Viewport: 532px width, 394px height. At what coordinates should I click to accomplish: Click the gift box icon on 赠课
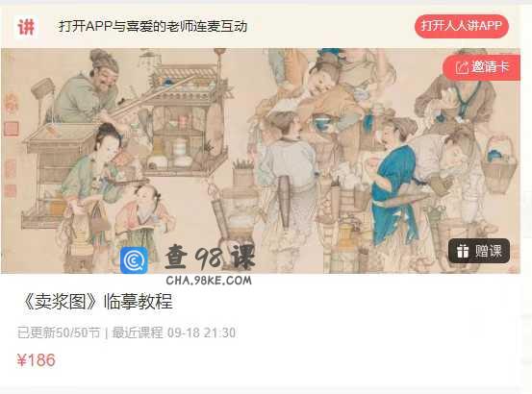pos(462,251)
